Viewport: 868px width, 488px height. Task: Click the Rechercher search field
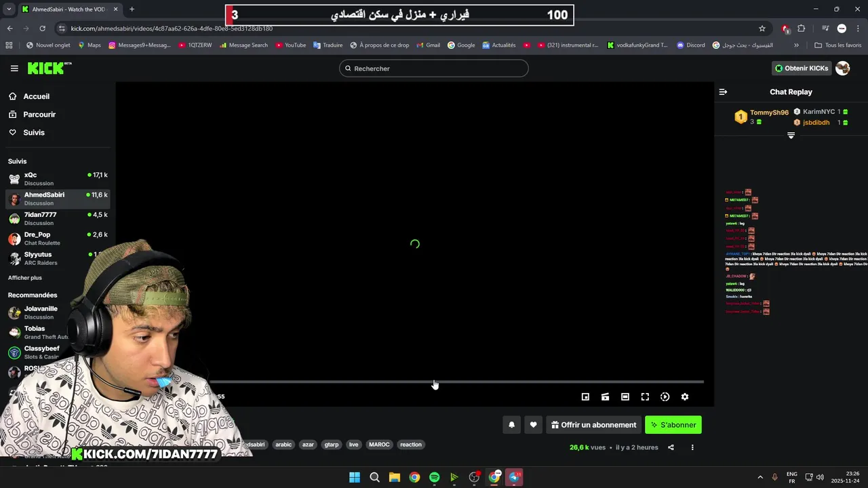point(433,68)
